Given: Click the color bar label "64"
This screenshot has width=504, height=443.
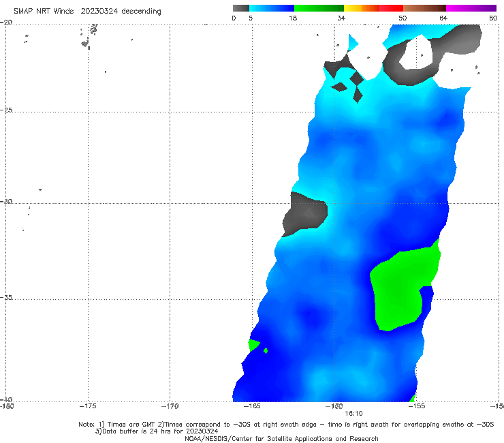Looking at the screenshot, I should (443, 18).
